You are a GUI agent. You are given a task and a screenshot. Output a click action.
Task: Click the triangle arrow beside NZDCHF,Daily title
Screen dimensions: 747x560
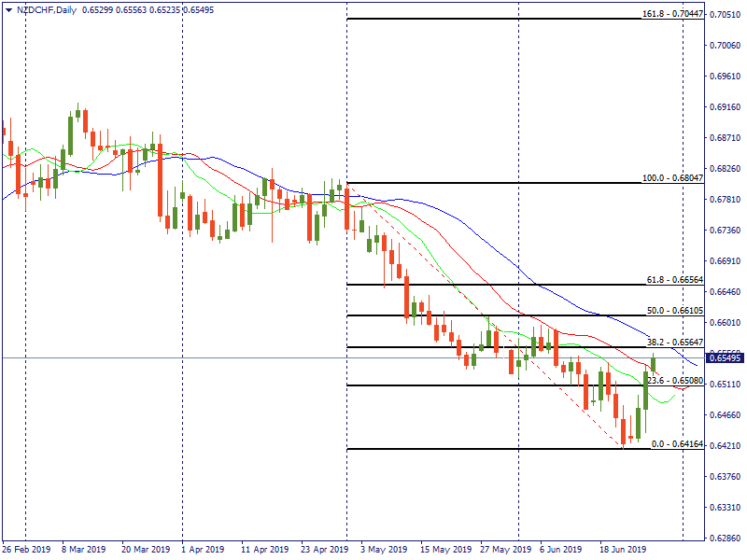[8, 8]
